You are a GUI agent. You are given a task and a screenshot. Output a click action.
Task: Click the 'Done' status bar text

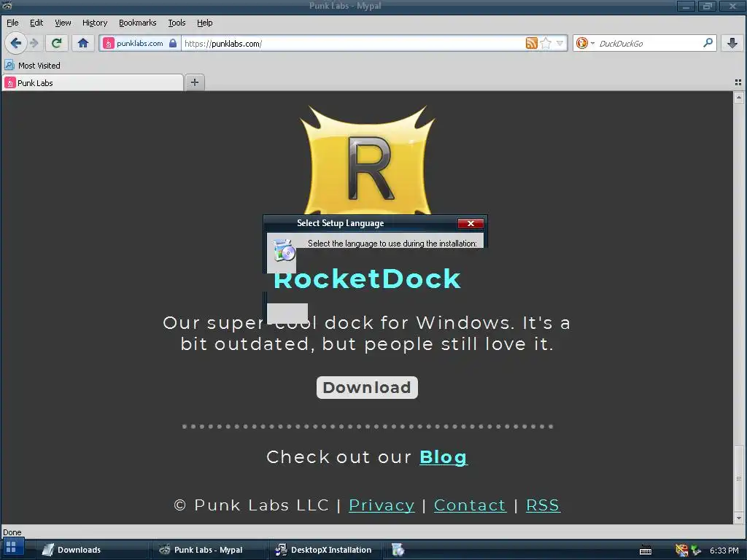point(12,532)
